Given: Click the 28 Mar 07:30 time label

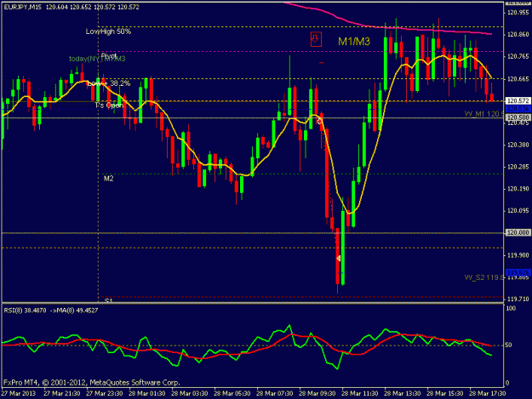Looking at the screenshot, I should 275,394.
